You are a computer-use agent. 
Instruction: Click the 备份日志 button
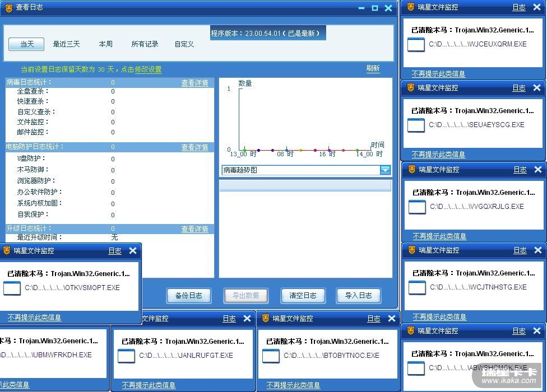pyautogui.click(x=189, y=296)
